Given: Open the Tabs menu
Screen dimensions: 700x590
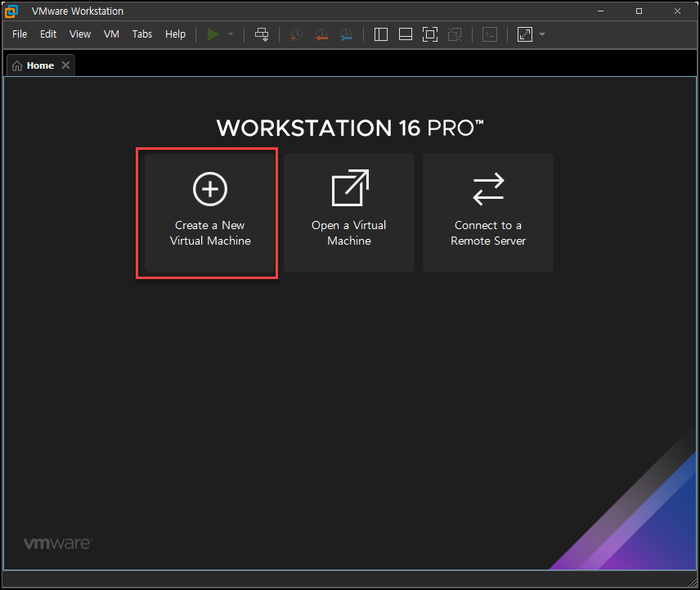Looking at the screenshot, I should 142,34.
